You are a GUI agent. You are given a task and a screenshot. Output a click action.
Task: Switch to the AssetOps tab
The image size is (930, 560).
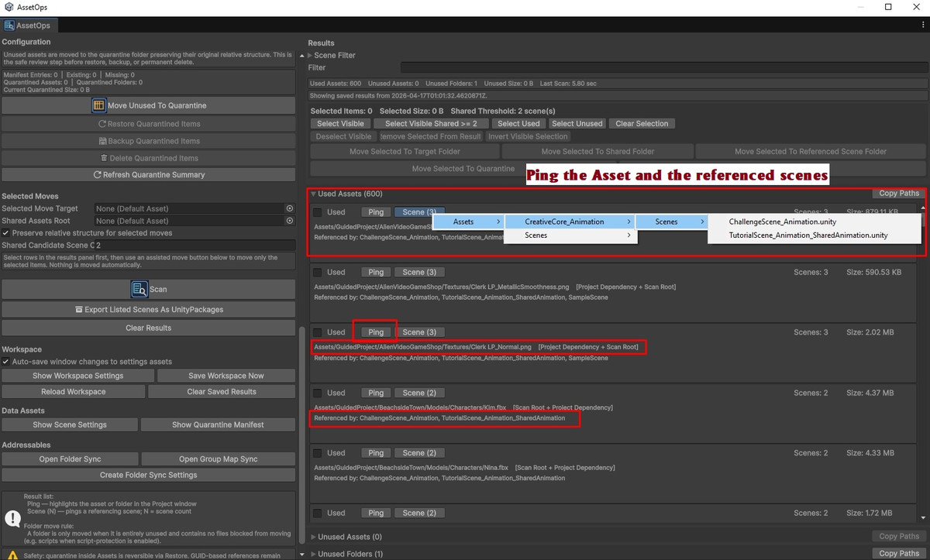[x=31, y=26]
